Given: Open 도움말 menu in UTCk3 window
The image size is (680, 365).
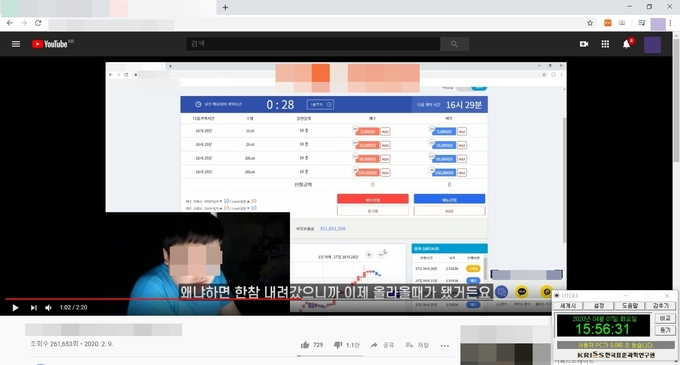Looking at the screenshot, I should (x=630, y=306).
